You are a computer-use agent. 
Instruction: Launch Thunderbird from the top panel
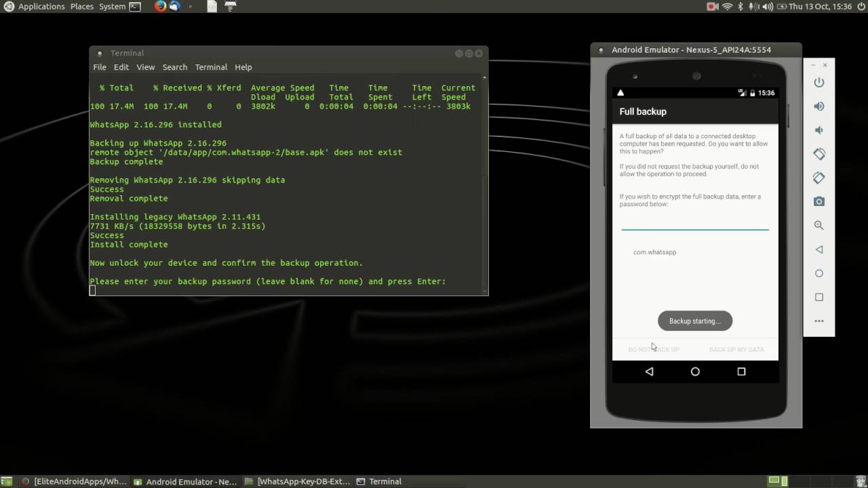[x=175, y=6]
